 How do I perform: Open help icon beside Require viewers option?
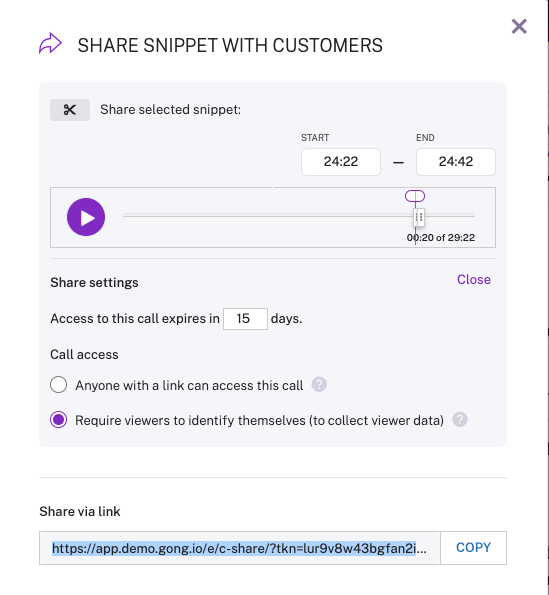point(459,420)
